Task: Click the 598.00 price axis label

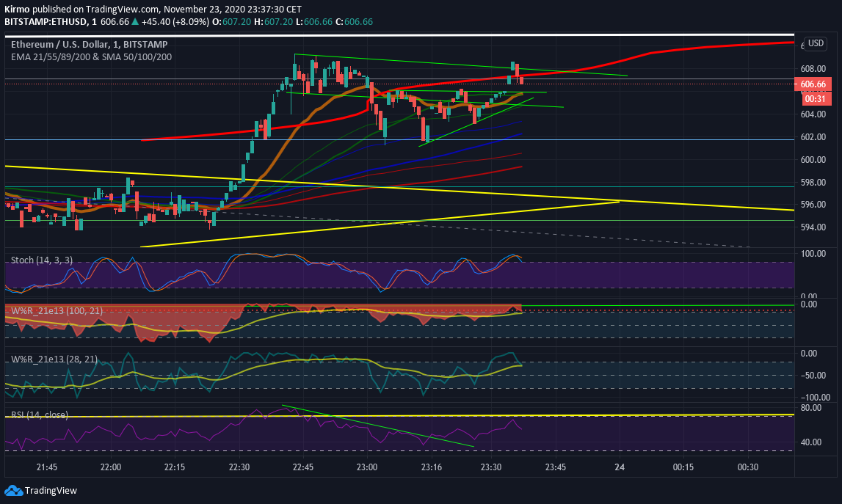Action: coord(813,183)
